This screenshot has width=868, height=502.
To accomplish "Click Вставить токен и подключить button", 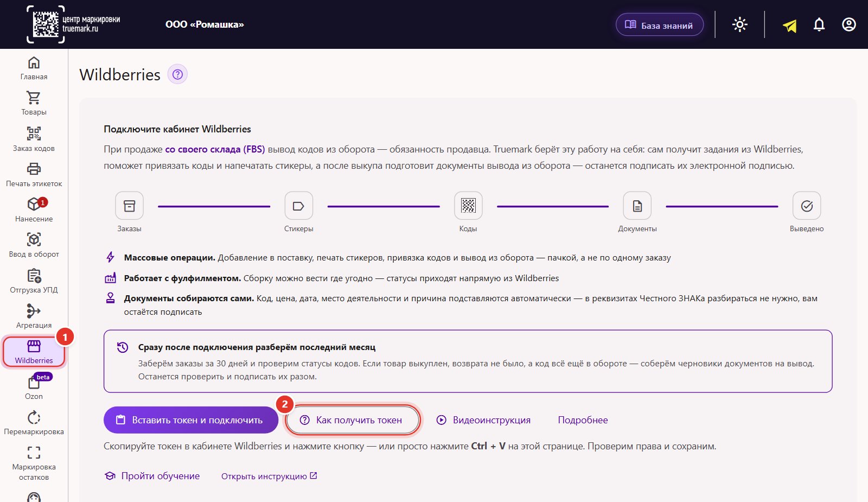I will pos(191,420).
